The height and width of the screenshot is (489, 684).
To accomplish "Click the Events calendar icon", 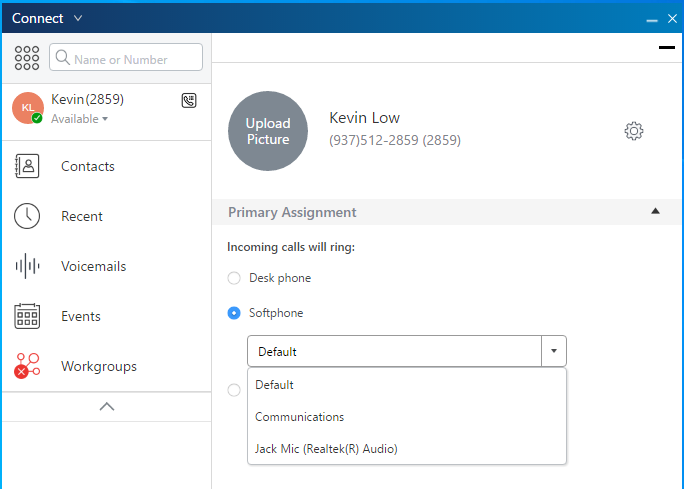I will point(27,316).
